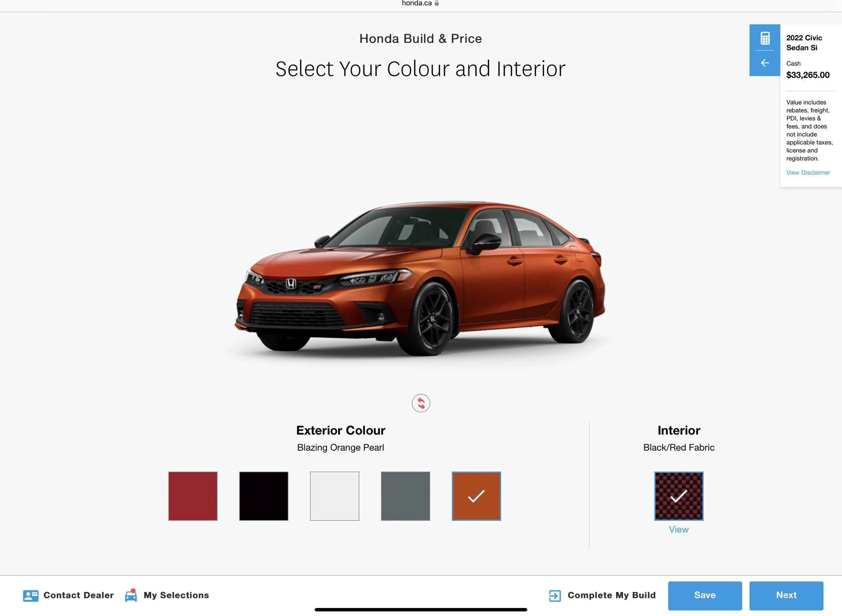Pick the white exterior colour swatch
Screen dimensions: 842x616
(335, 496)
